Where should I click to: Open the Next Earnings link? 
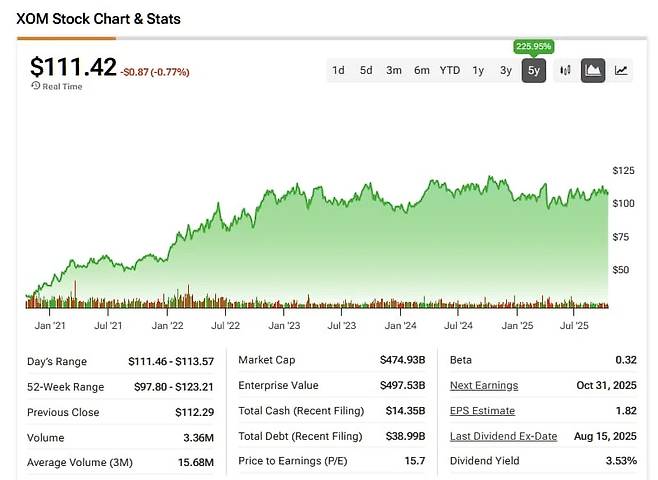pos(483,385)
